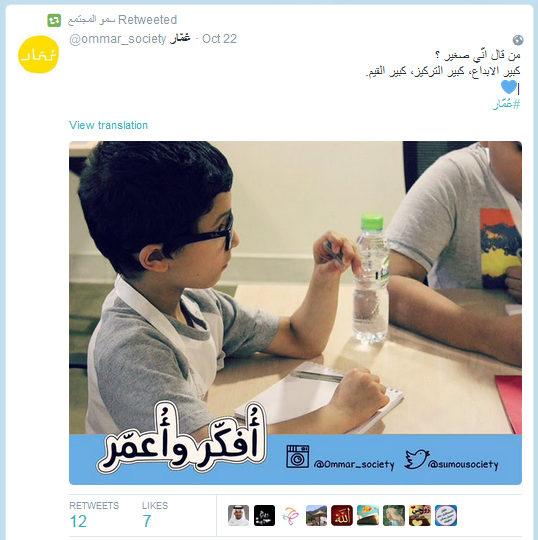Open the yellow Ommar profile avatar
Image resolution: width=538 pixels, height=540 pixels.
pos(39,54)
